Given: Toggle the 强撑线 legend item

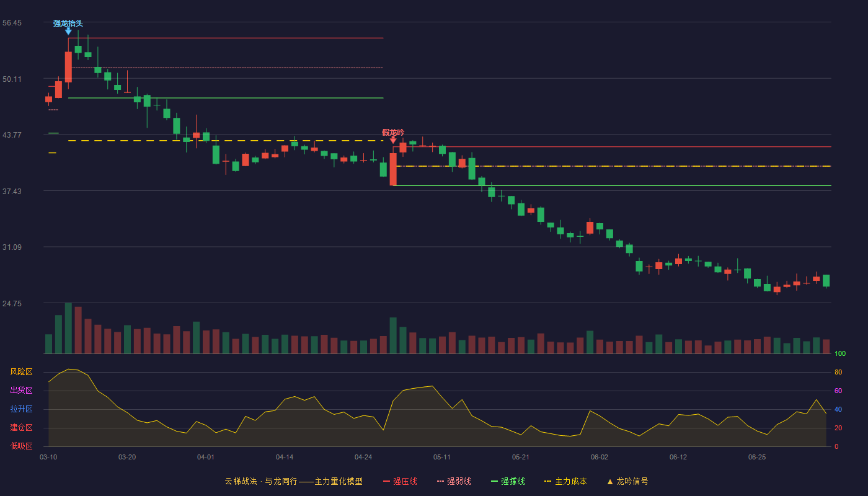Looking at the screenshot, I should pos(508,481).
